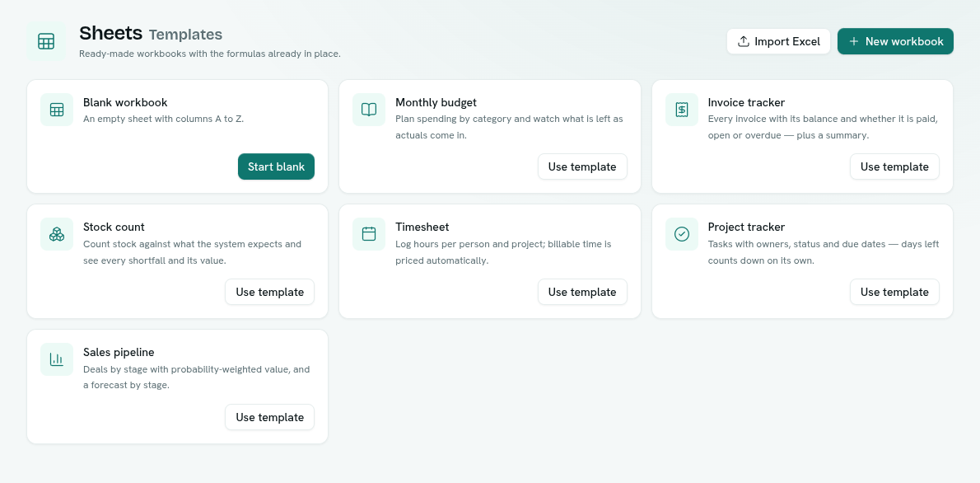
Task: Click the 'Monthly budget' card title
Action: click(436, 102)
